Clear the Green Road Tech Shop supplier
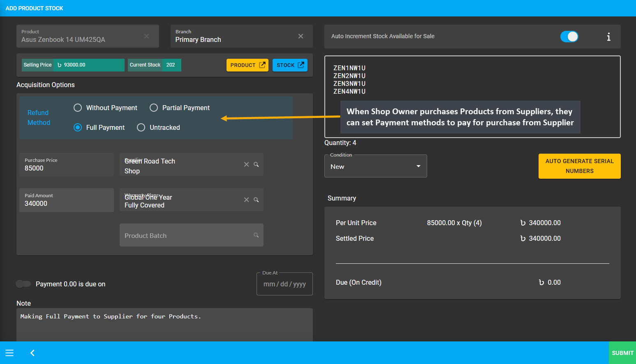 click(247, 164)
